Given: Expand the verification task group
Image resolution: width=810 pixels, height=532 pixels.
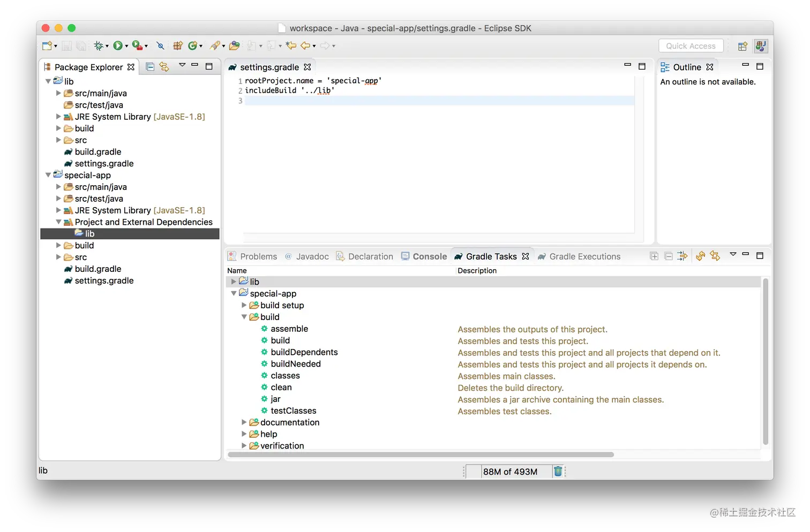Looking at the screenshot, I should point(244,446).
